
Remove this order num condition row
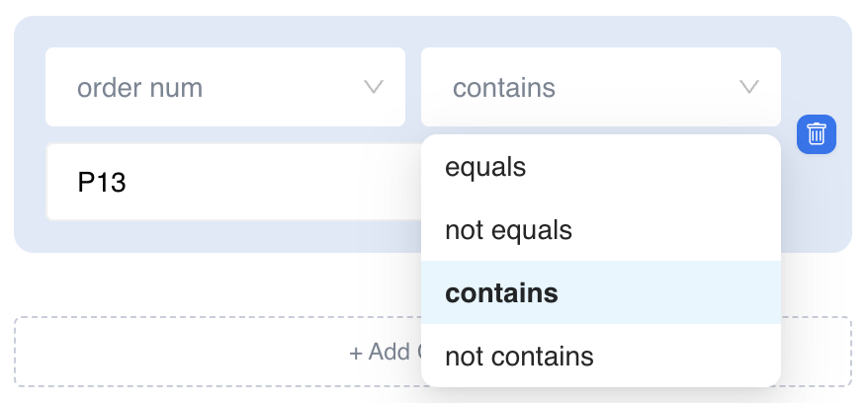[817, 134]
